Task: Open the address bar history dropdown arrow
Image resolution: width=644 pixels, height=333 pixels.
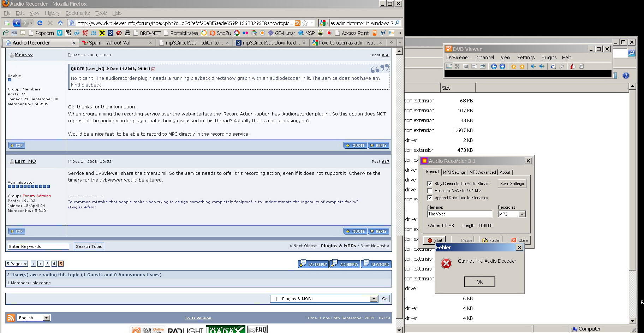Action: (x=312, y=23)
